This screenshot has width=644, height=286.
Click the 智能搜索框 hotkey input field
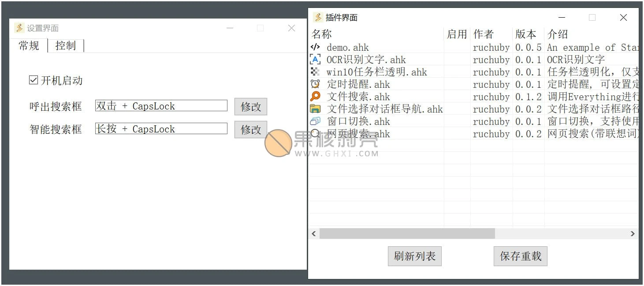(161, 129)
